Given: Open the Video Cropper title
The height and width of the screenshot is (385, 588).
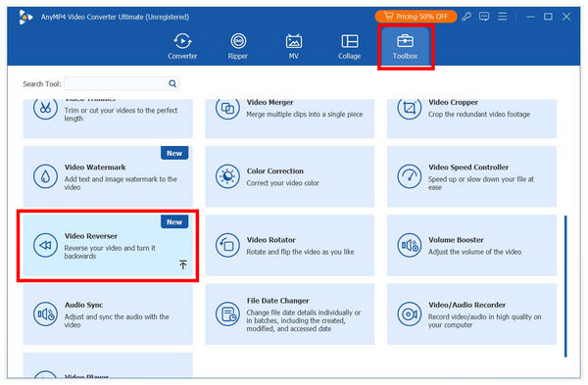Looking at the screenshot, I should point(454,102).
